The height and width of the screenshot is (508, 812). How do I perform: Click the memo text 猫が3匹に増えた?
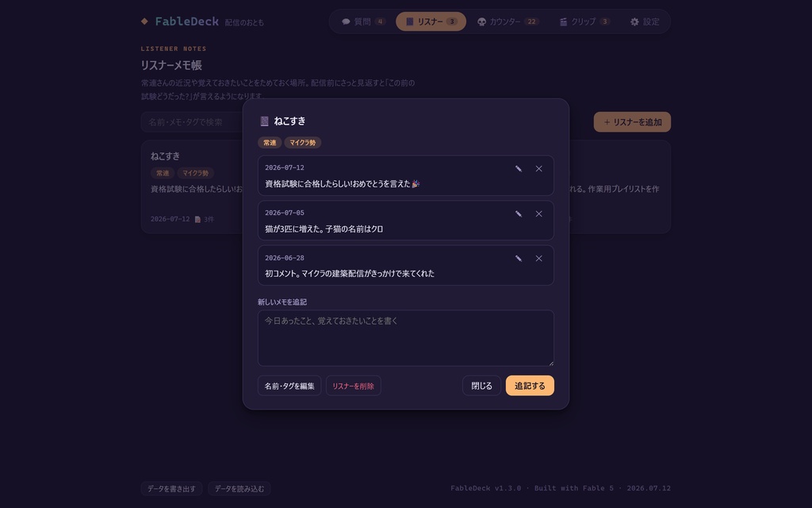pyautogui.click(x=294, y=229)
